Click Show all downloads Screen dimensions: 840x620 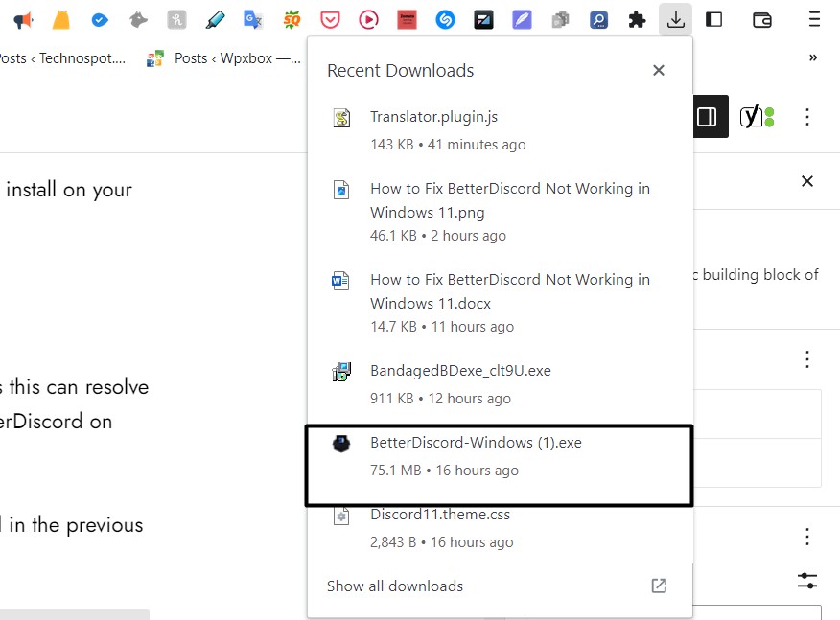pyautogui.click(x=395, y=586)
